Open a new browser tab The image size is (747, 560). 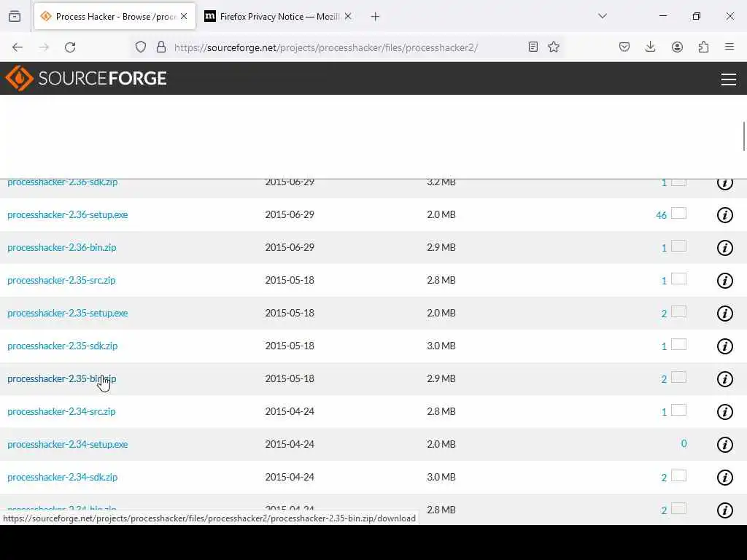375,17
